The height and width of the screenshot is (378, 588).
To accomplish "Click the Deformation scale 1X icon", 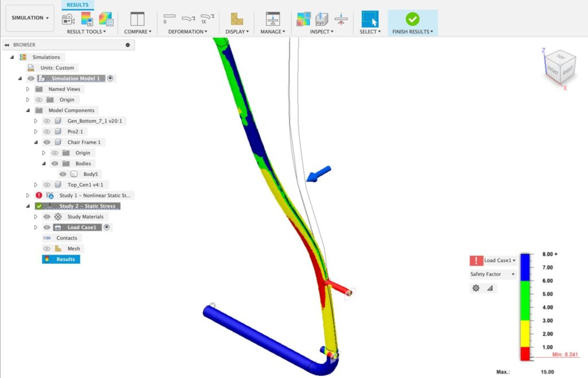I will (207, 18).
